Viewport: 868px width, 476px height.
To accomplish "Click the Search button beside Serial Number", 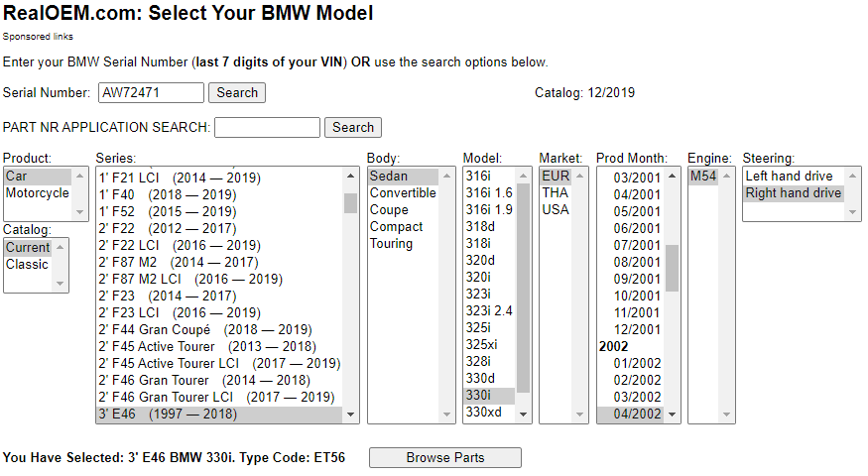I will 237,92.
